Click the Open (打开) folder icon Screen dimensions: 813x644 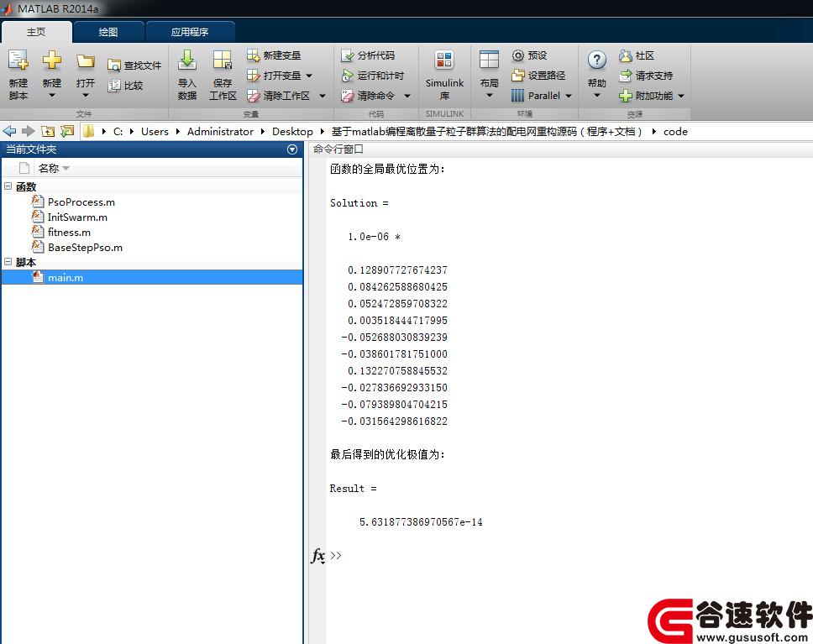coord(86,61)
